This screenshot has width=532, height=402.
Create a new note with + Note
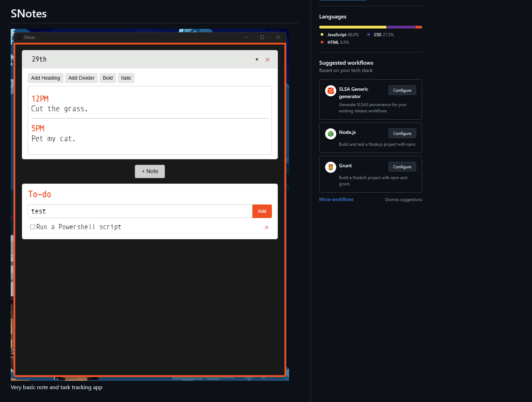[x=150, y=171]
